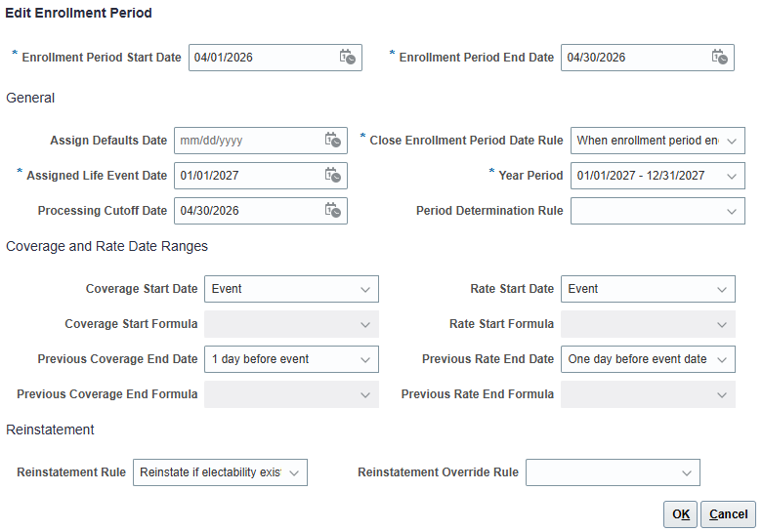Screen dimensions: 763x532
Task: Open the Previous Rate End Formula dropdown
Action: click(648, 394)
